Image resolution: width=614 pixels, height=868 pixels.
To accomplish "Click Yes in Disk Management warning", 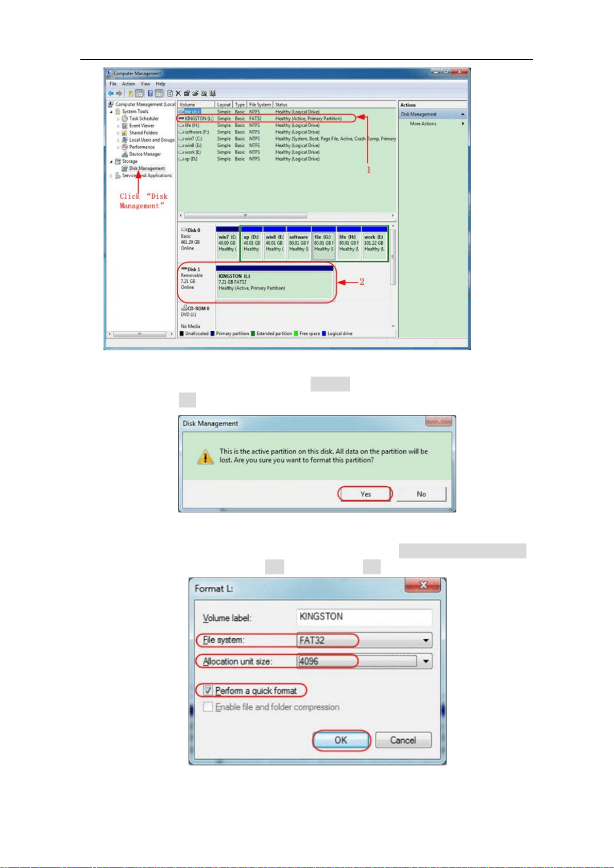I will pos(365,494).
